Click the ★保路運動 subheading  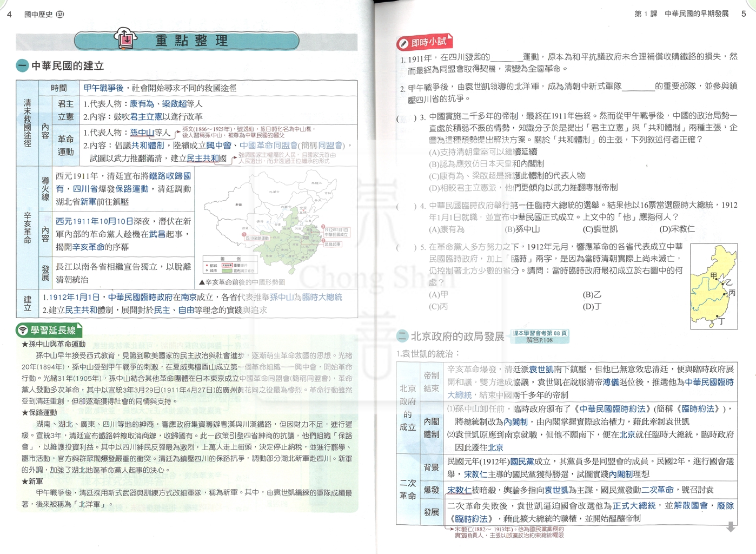pyautogui.click(x=39, y=413)
